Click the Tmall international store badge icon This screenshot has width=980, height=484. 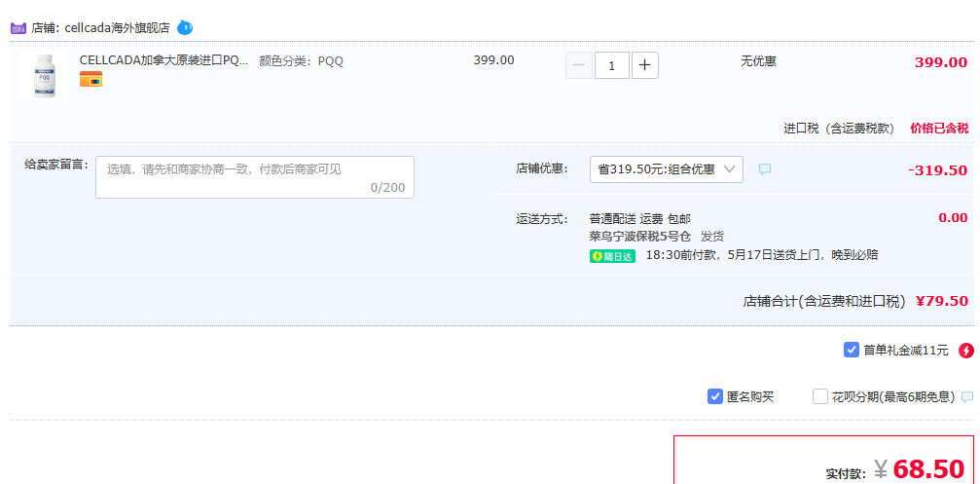coord(18,28)
